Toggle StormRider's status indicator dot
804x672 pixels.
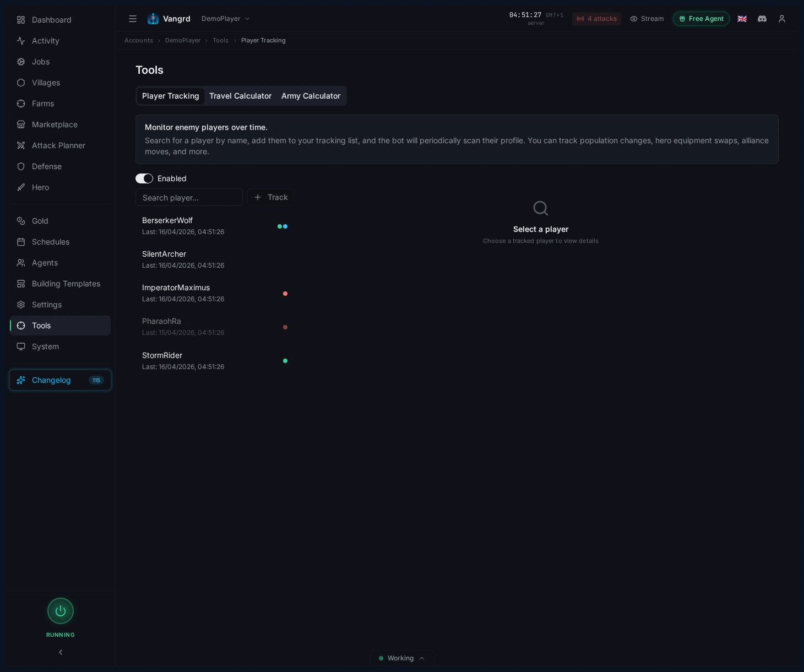[285, 361]
